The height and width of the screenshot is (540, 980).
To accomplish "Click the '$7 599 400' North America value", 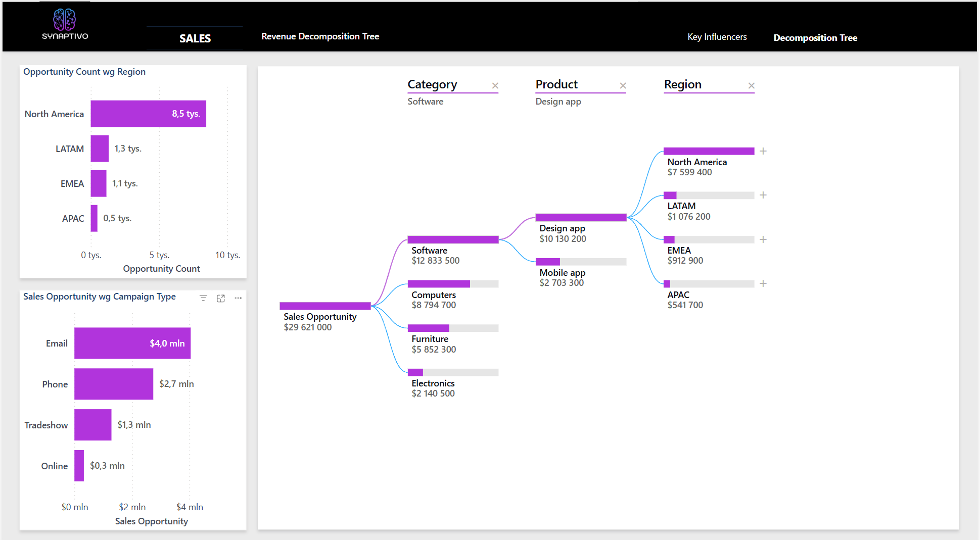I will [689, 172].
